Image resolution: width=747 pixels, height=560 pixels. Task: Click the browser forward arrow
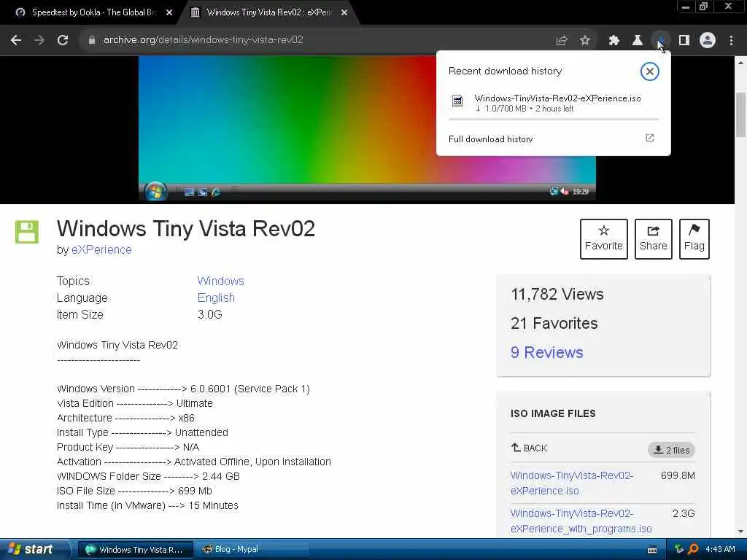[x=39, y=40]
